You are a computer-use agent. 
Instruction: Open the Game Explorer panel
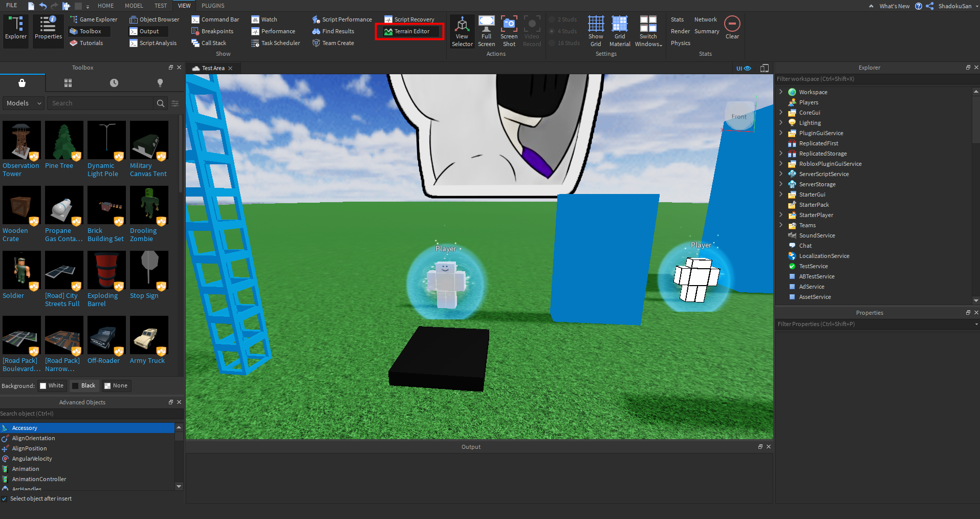coord(94,19)
